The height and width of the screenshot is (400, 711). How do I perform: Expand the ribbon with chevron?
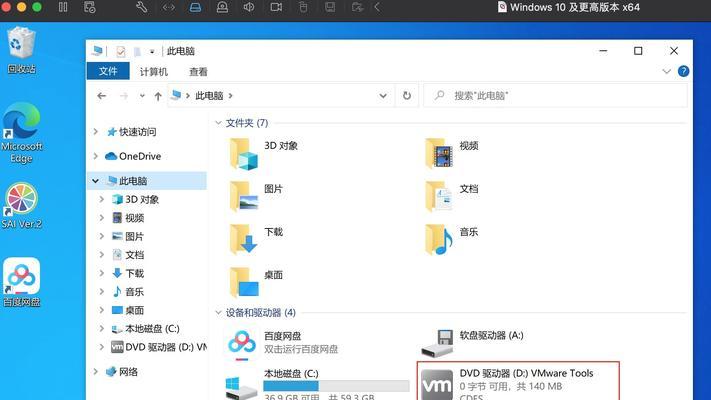click(666, 71)
